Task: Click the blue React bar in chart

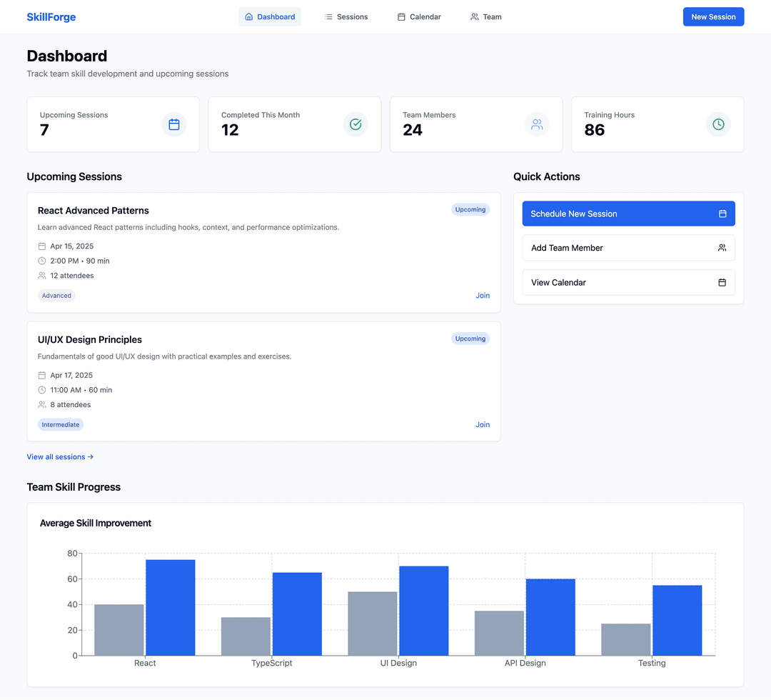Action: coord(171,607)
